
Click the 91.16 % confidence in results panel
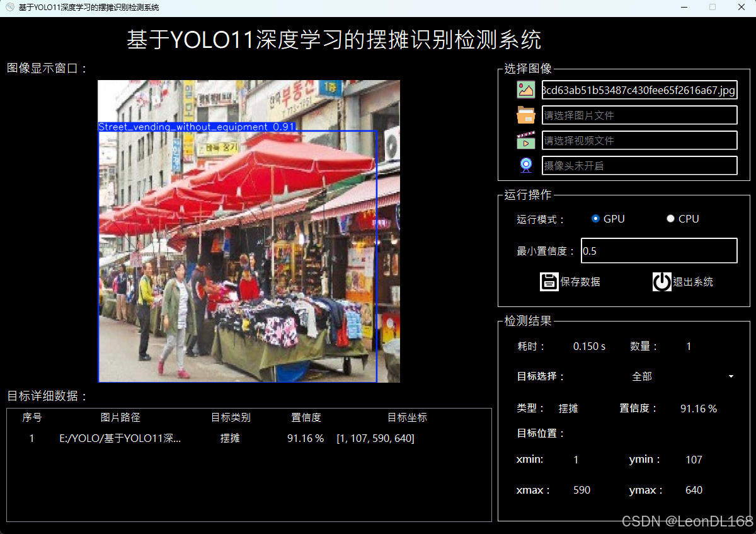699,409
